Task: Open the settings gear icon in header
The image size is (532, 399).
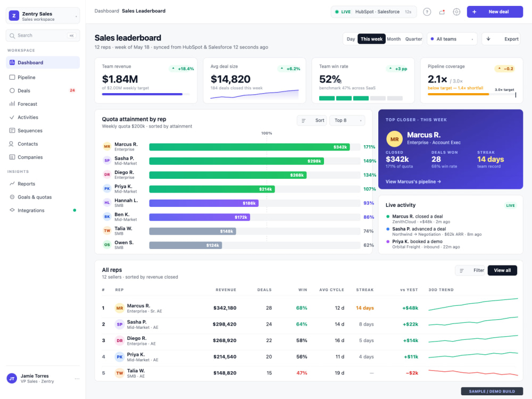Action: [456, 12]
